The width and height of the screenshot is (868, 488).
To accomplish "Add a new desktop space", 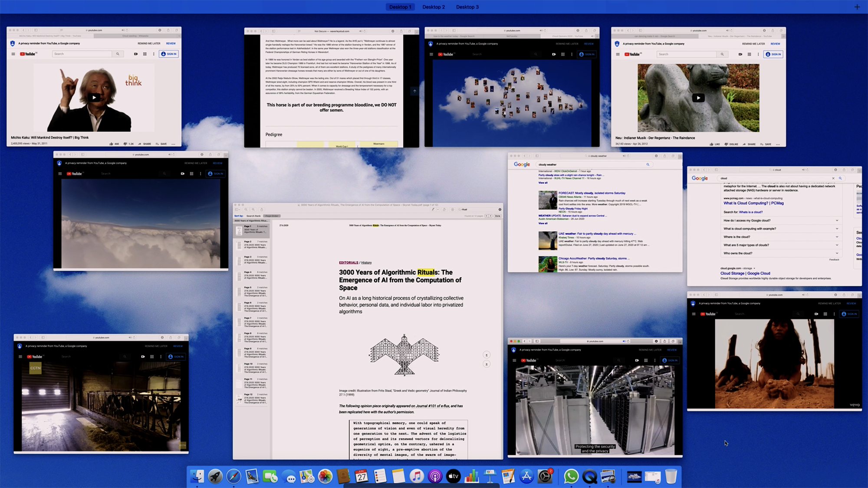I will pyautogui.click(x=857, y=7).
